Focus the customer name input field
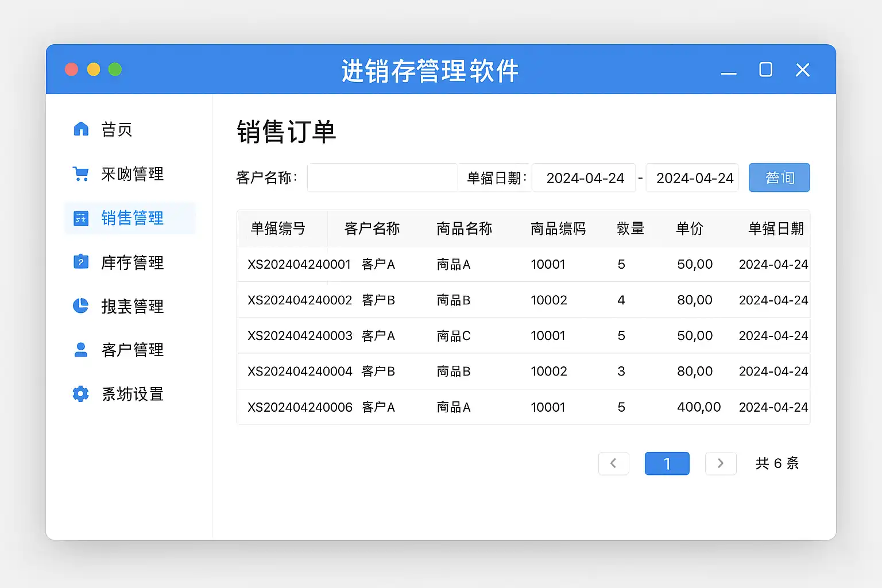882x588 pixels. point(382,178)
